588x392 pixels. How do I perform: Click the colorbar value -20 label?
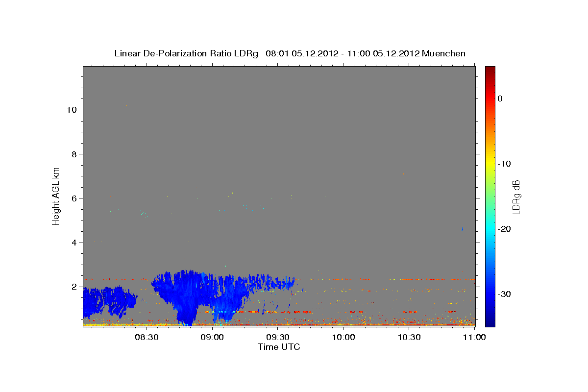tap(505, 229)
